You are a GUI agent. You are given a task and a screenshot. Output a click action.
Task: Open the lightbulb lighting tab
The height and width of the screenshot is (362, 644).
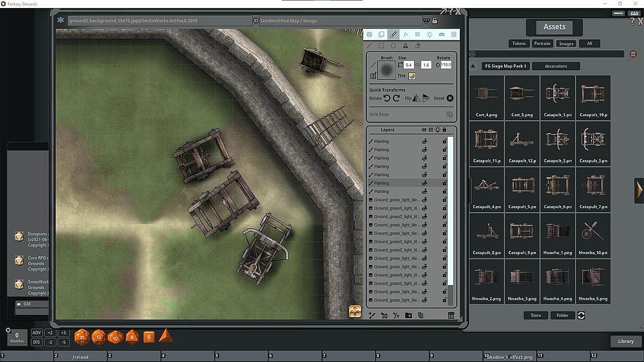430,35
